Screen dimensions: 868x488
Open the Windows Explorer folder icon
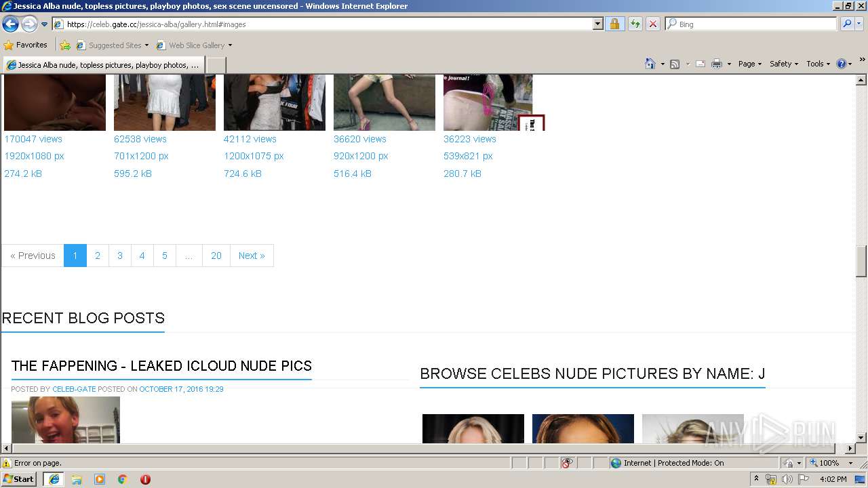pyautogui.click(x=77, y=479)
